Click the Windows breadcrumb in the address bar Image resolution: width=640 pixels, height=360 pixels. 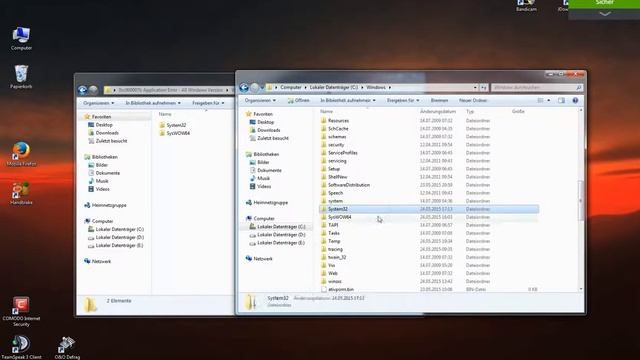pyautogui.click(x=376, y=87)
